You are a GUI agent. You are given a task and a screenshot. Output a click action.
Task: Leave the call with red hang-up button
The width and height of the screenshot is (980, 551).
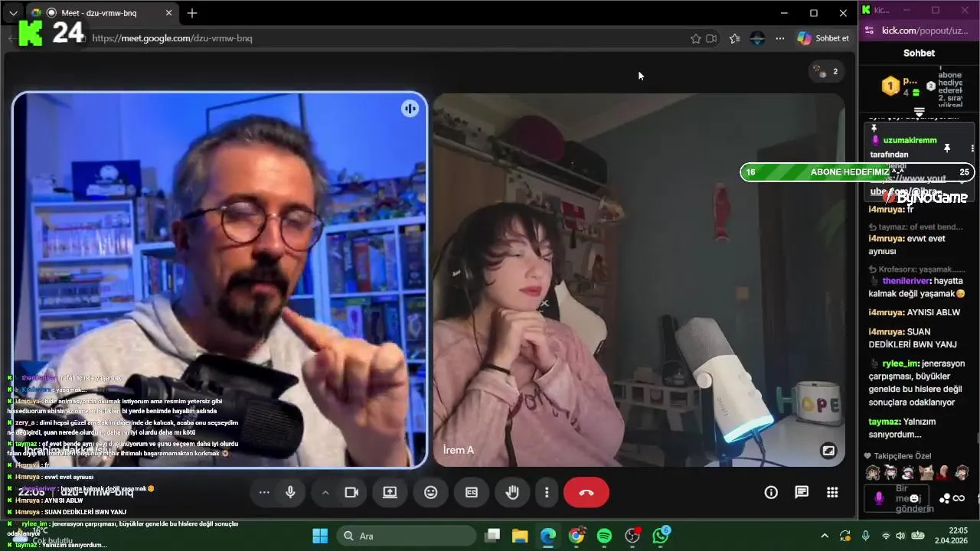click(x=586, y=492)
